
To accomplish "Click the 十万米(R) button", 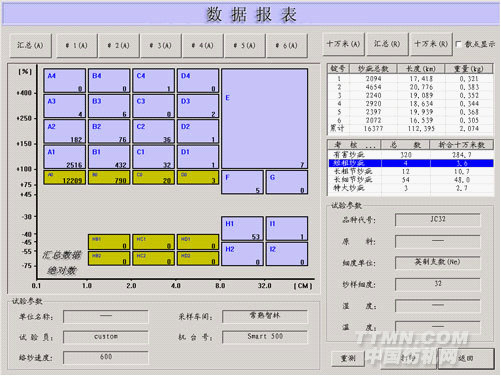I will click(431, 44).
